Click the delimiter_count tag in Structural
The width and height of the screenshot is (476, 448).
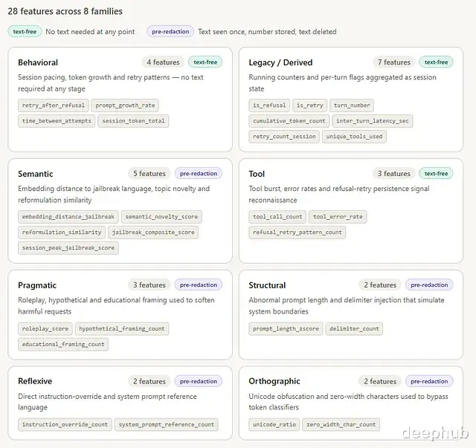coord(354,328)
